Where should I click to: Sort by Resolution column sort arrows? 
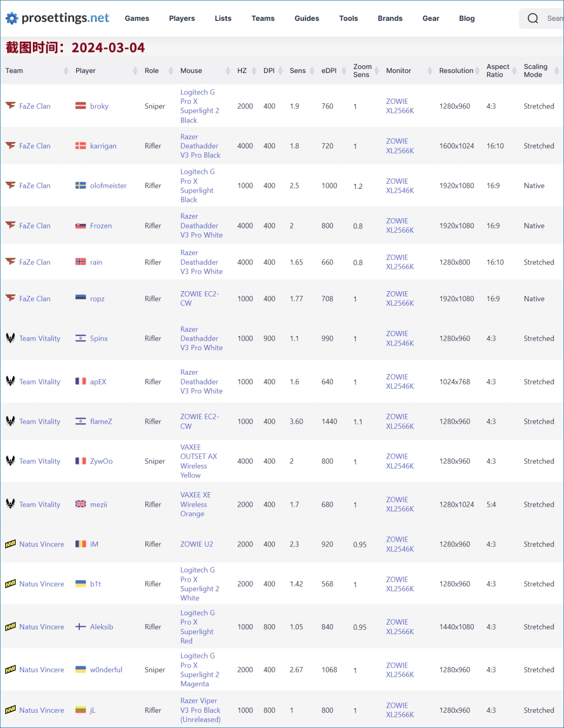[477, 70]
